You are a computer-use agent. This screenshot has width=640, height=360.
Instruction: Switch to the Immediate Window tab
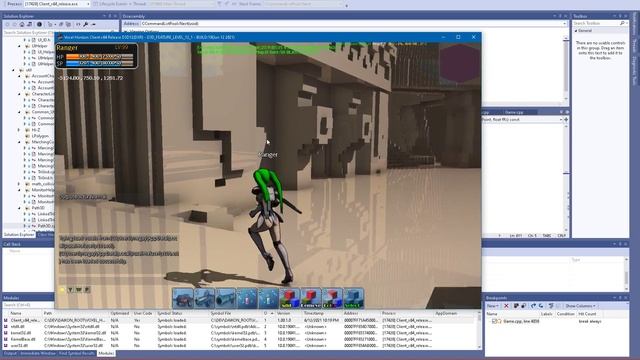tap(38, 353)
